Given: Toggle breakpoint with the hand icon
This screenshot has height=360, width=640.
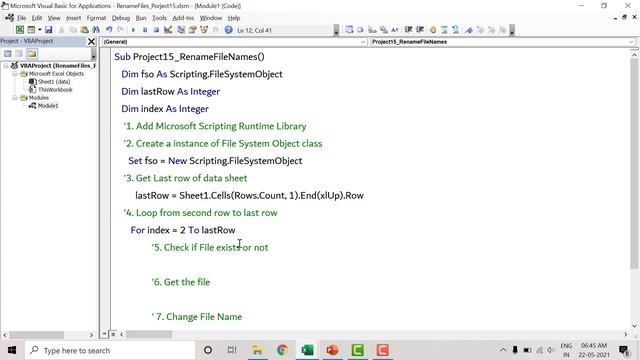Looking at the screenshot, I should [x=433, y=30].
